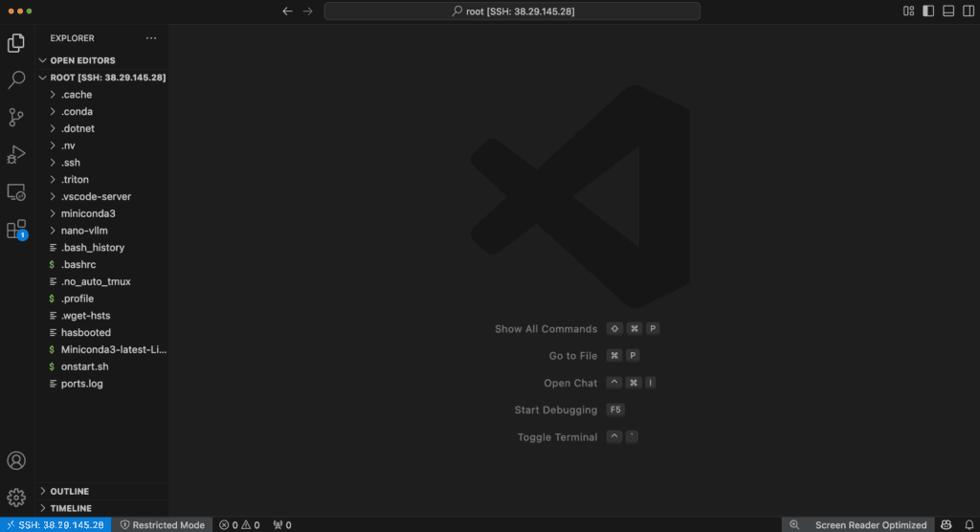The image size is (980, 532).
Task: Go back with the left arrow
Action: pos(287,11)
